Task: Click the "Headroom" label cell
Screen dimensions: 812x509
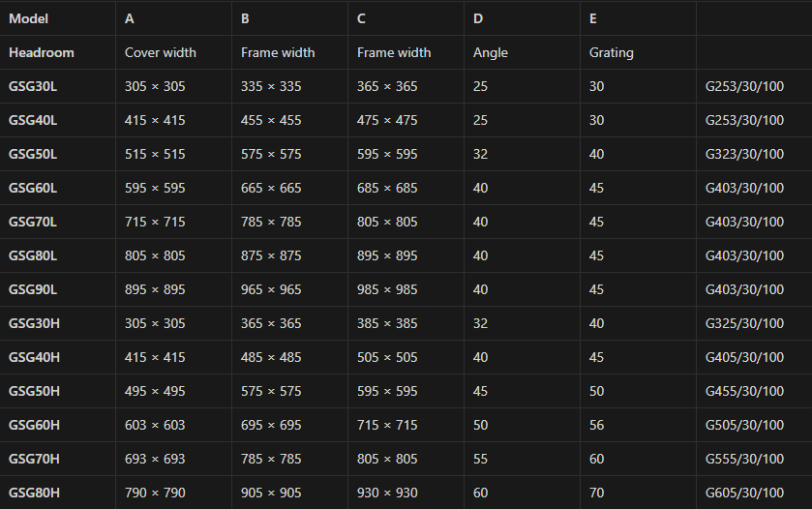Action: point(42,52)
